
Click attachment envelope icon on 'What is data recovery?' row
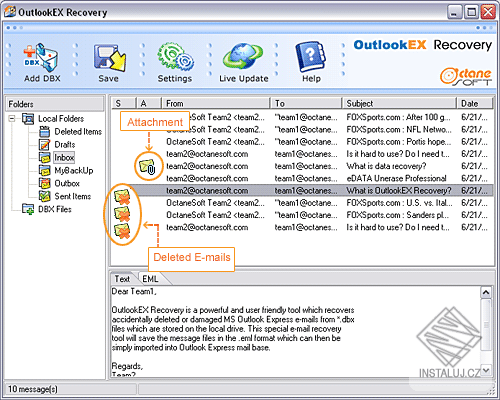click(148, 166)
